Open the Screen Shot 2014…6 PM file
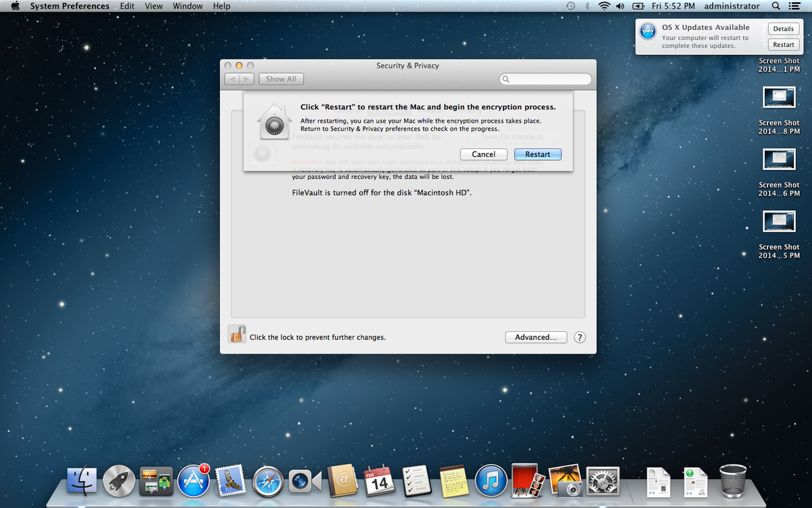 pos(779,159)
